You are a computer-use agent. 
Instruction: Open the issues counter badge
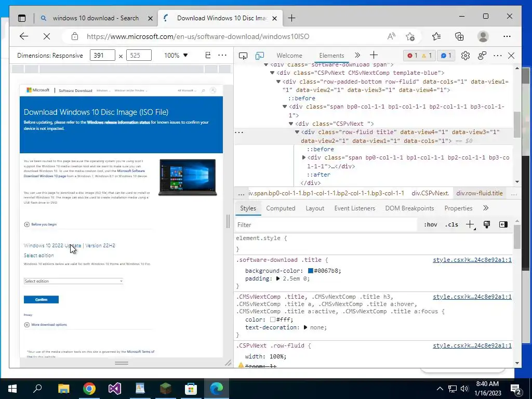446,55
